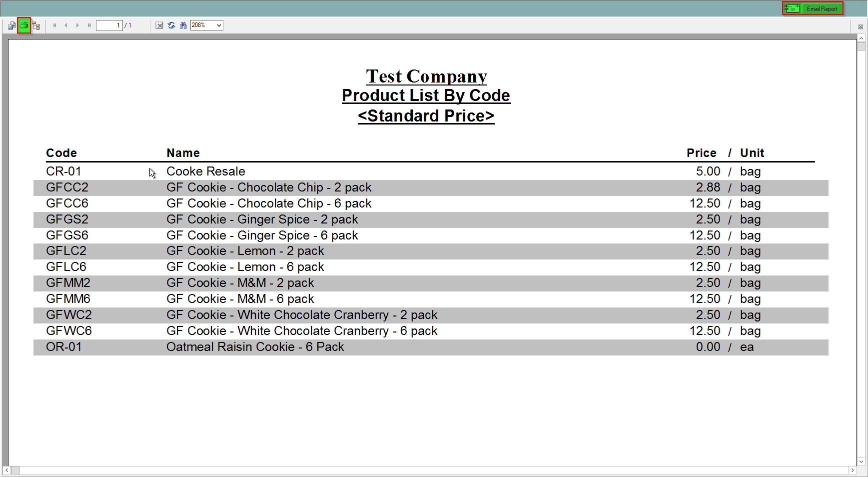Click the refresh report icon
Screen dimensions: 868x477
171,25
